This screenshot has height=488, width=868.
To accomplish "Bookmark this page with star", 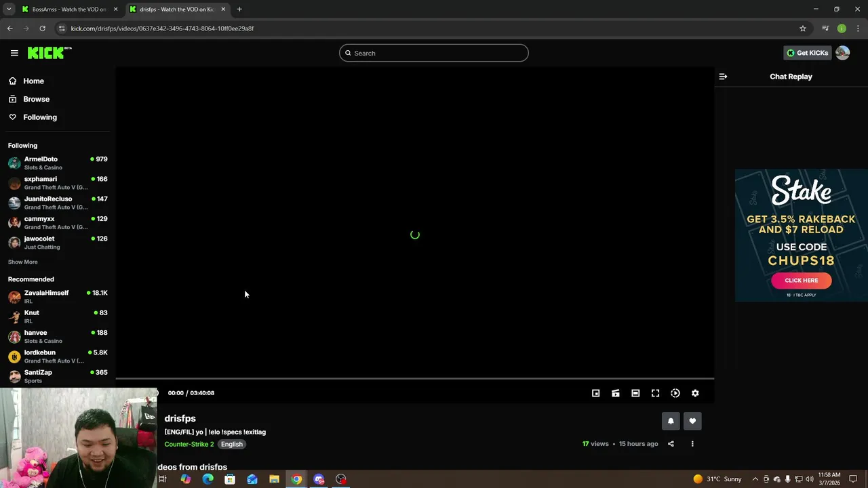I will point(803,28).
